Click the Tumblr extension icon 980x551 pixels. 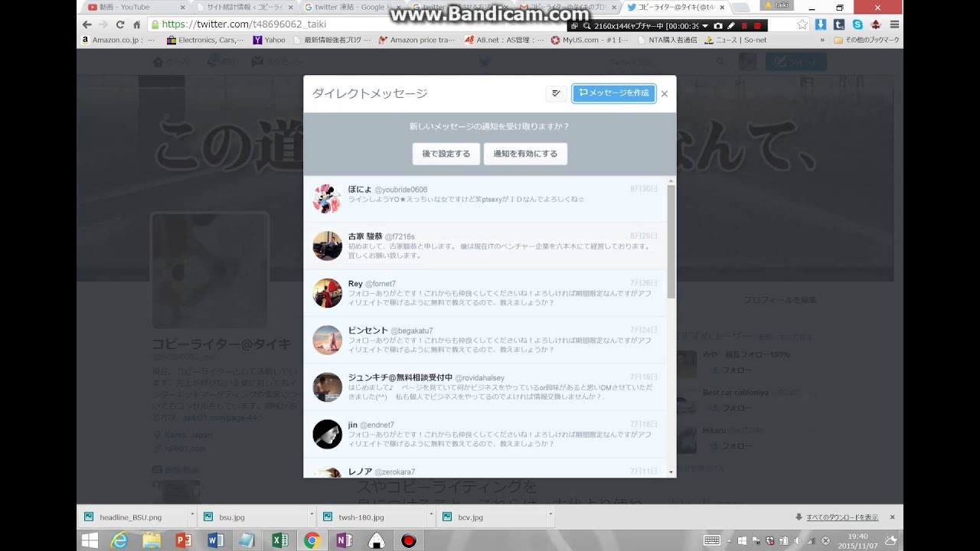[839, 24]
